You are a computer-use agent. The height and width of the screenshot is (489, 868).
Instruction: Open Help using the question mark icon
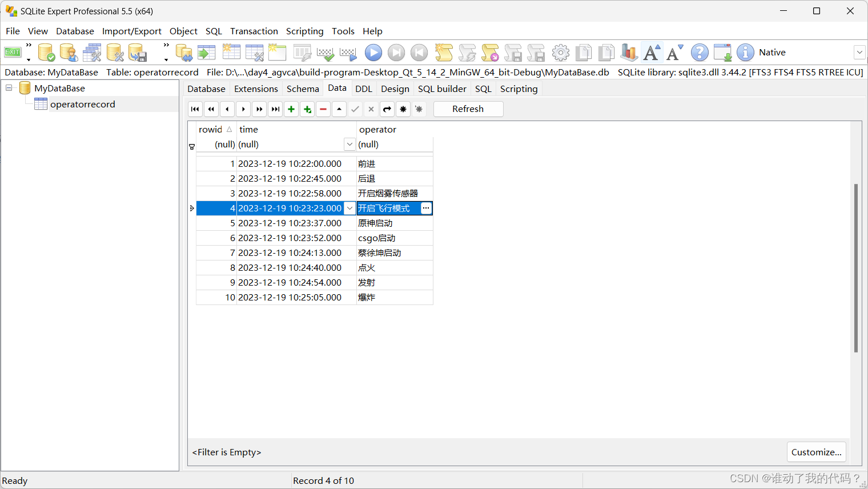[x=699, y=52]
